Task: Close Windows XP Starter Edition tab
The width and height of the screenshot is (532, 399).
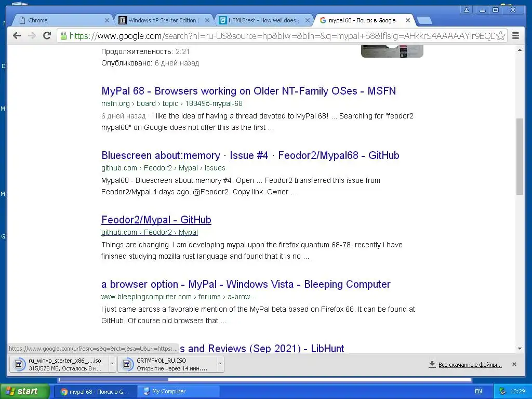Action: click(207, 20)
